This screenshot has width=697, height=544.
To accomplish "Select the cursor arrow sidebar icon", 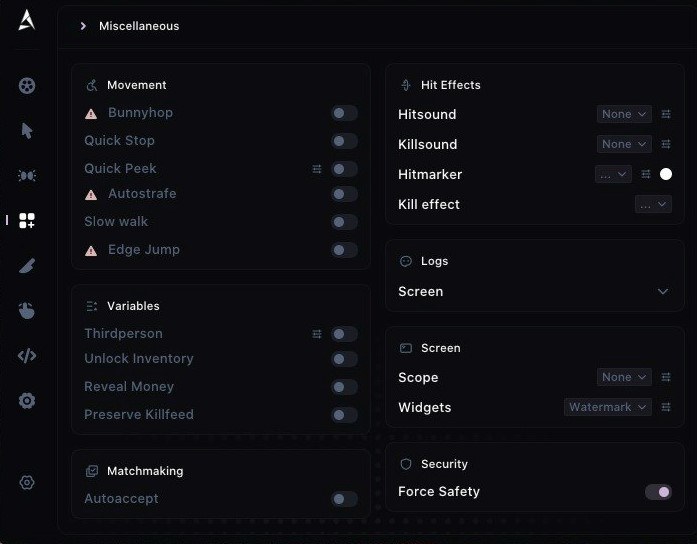I will pos(27,131).
